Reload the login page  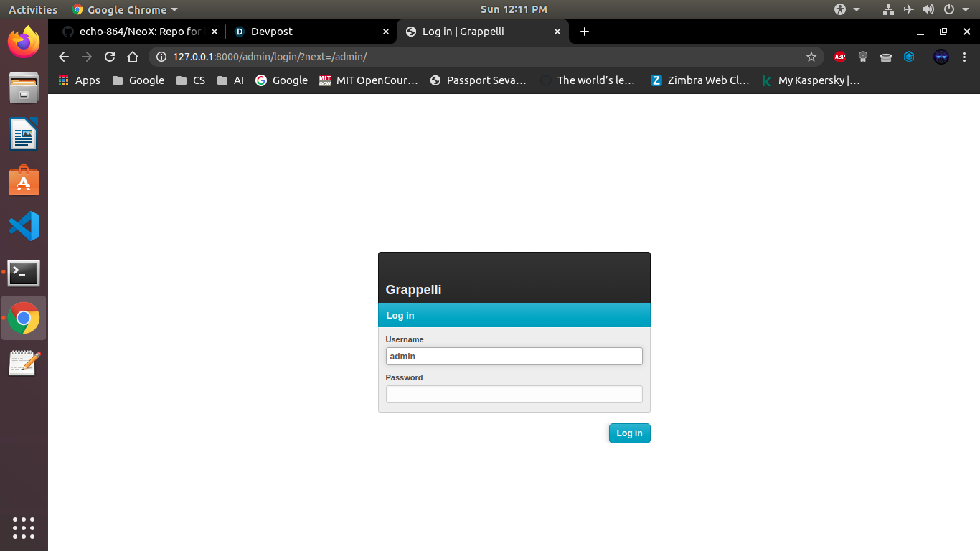(x=110, y=57)
